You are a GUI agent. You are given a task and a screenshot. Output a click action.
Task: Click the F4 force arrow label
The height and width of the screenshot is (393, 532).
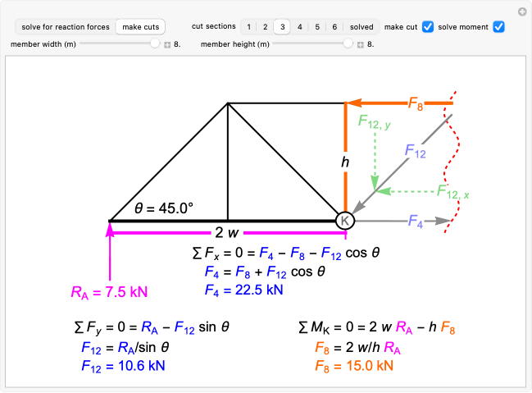pos(418,222)
